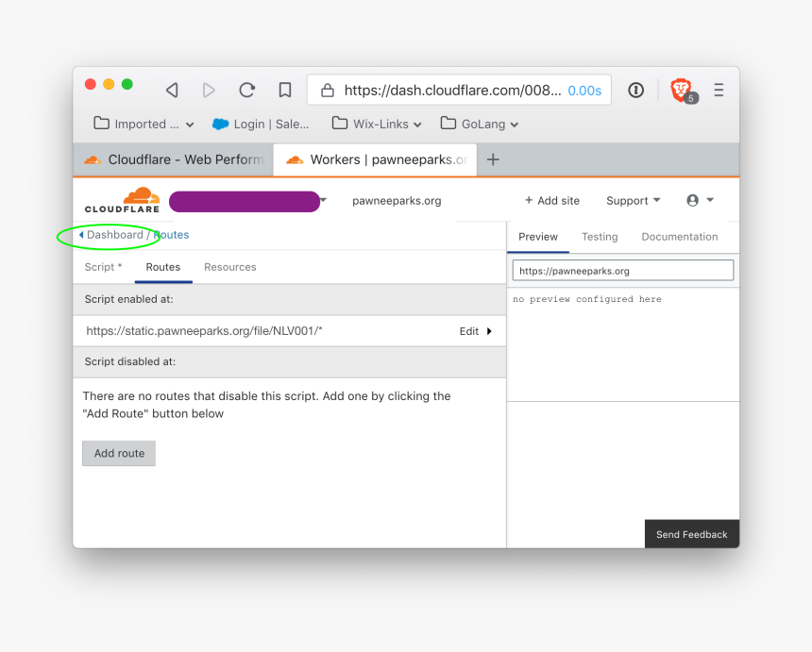Go back to Dashboard via the breadcrumb
Screen dimensions: 812x652
click(110, 234)
